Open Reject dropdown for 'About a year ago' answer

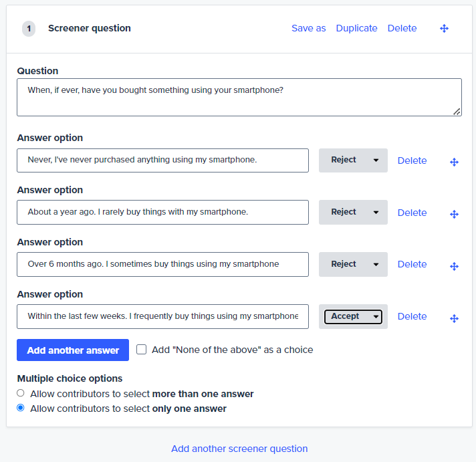(x=353, y=212)
